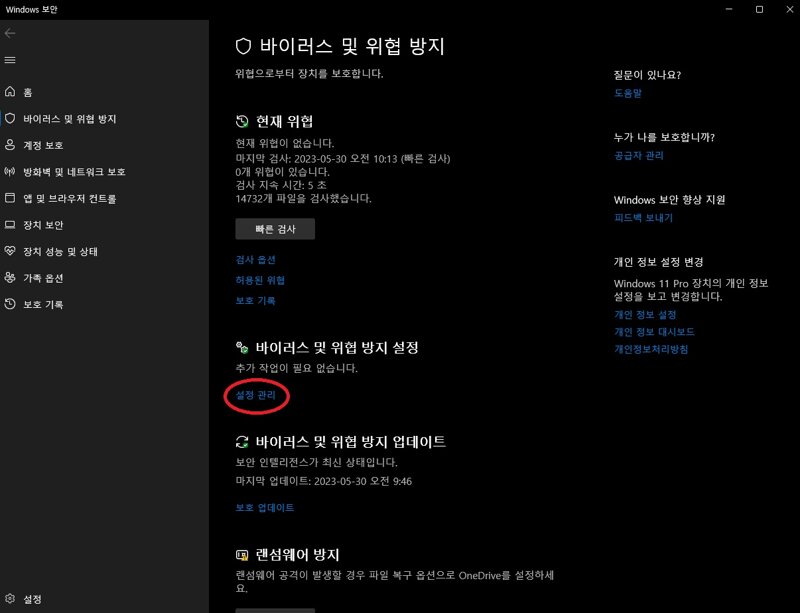The image size is (800, 613).
Task: Click the 현재 위협 heading
Action: click(284, 121)
